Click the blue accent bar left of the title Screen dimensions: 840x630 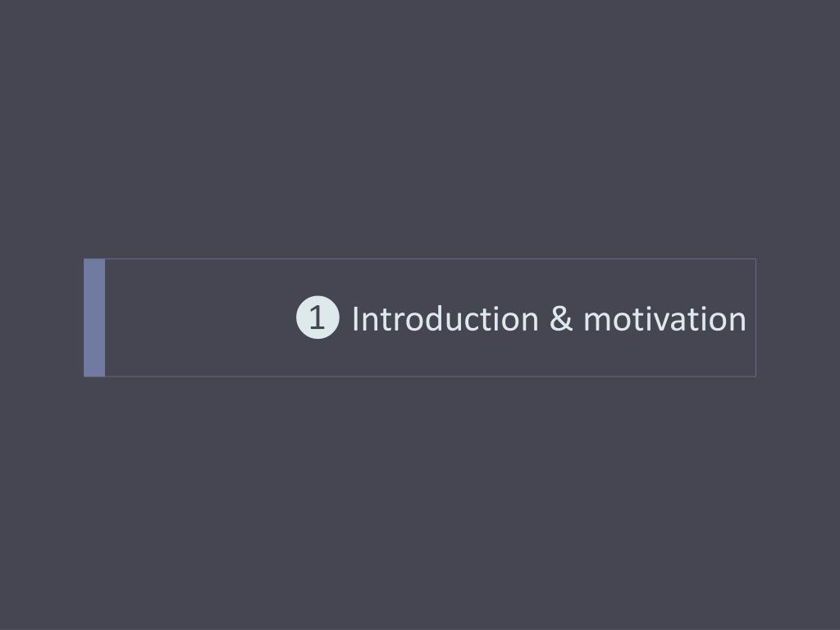[x=94, y=317]
